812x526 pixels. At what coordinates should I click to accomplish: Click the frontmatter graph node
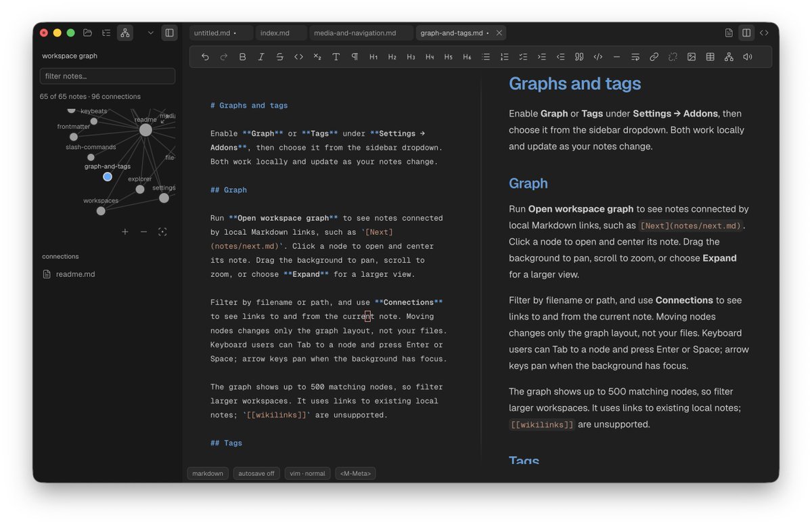click(74, 137)
